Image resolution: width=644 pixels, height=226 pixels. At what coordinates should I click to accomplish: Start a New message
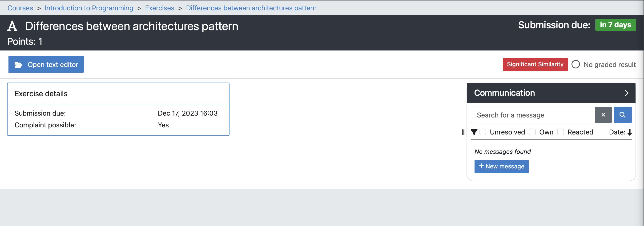(501, 166)
